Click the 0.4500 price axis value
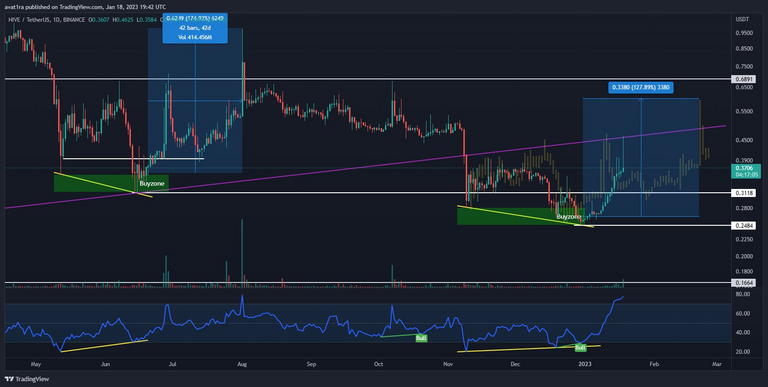Image resolution: width=768 pixels, height=387 pixels. [744, 140]
